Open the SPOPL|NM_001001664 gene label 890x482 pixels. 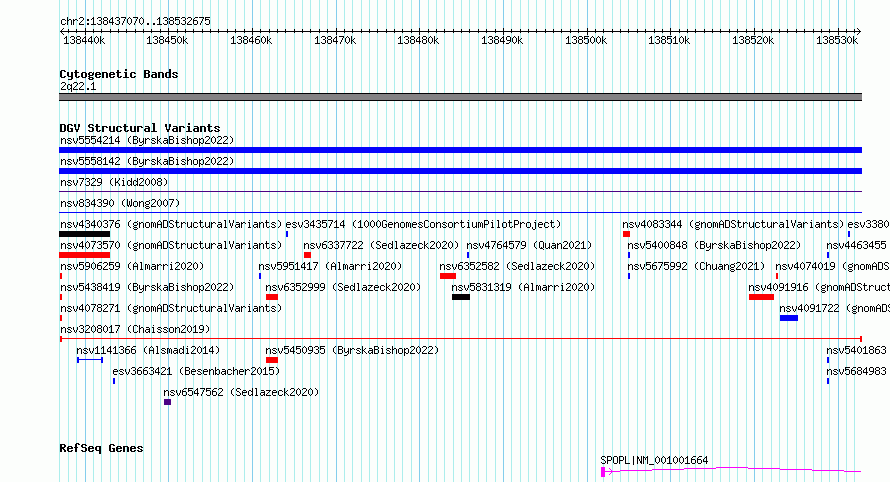[x=654, y=460]
